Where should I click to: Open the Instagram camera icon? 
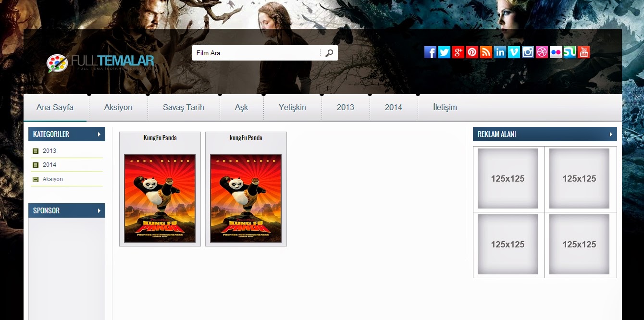click(528, 52)
